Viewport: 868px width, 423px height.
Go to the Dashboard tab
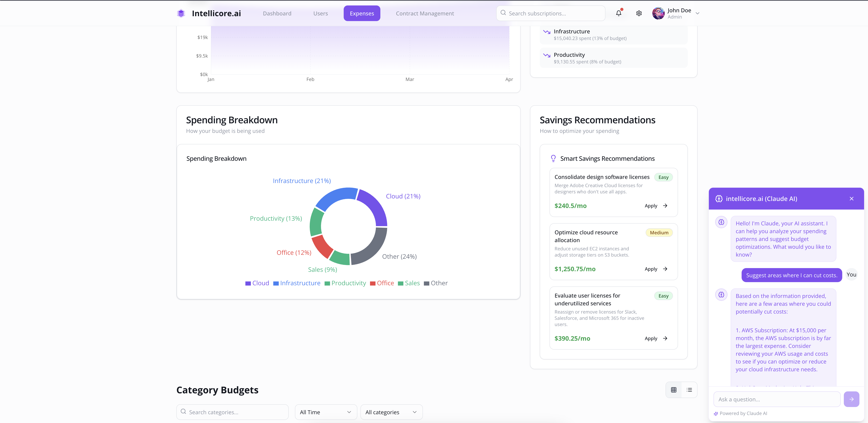[x=277, y=13]
